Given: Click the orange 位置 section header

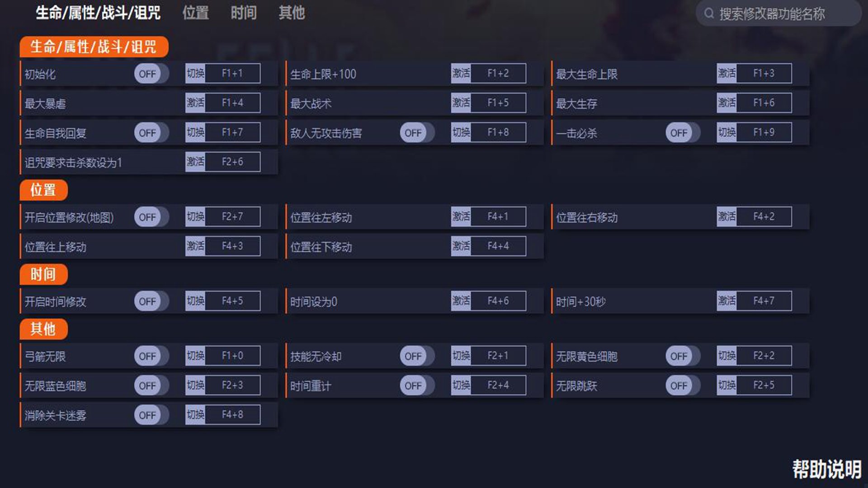Looking at the screenshot, I should 43,190.
